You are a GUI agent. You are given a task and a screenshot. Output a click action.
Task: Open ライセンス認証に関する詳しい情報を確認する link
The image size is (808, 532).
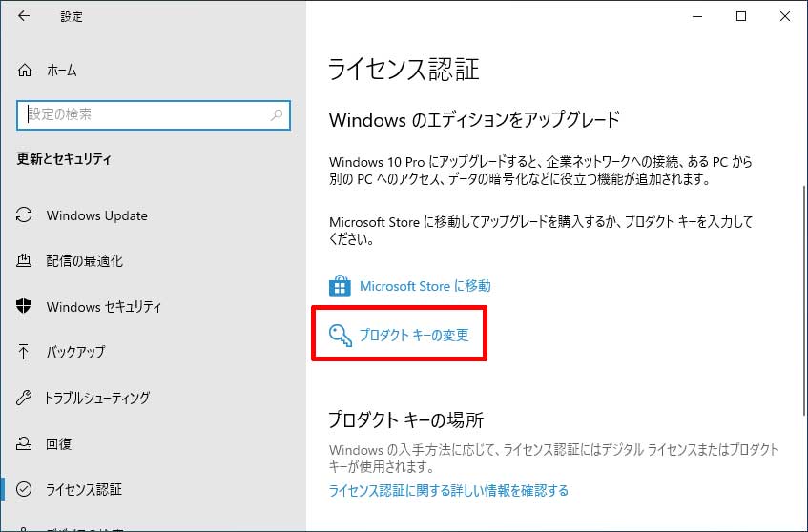tap(448, 490)
